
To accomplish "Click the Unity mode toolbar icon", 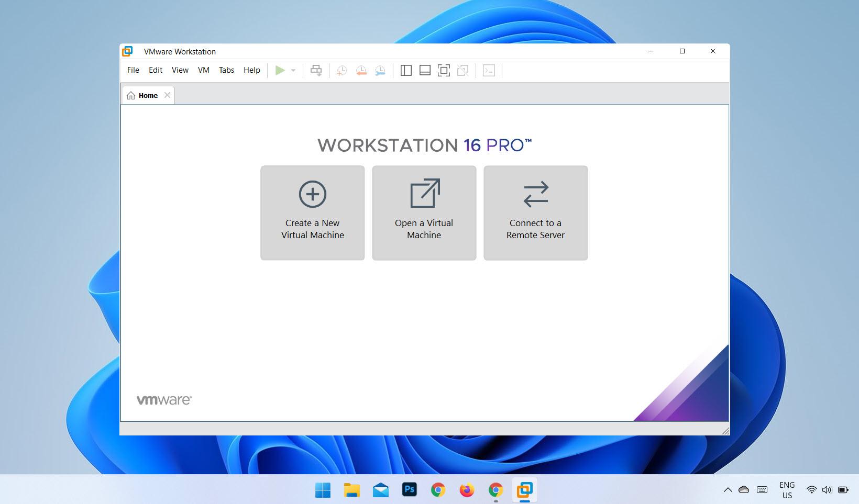I will tap(462, 70).
